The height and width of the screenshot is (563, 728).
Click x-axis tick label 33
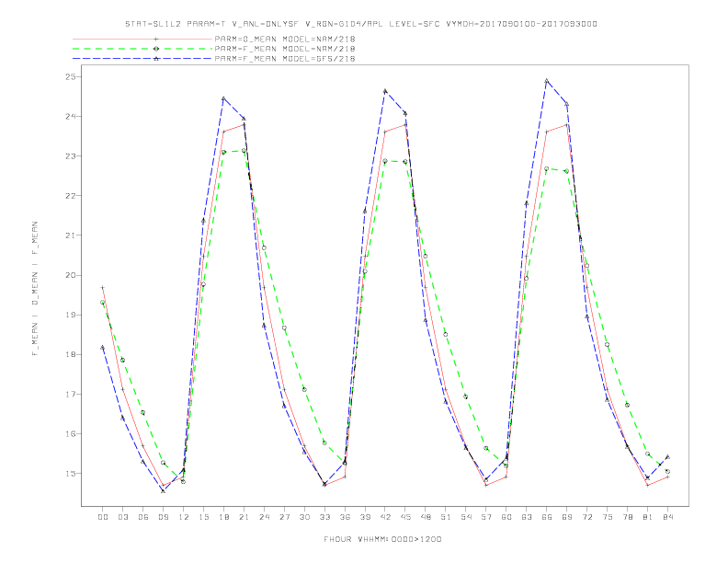point(324,517)
